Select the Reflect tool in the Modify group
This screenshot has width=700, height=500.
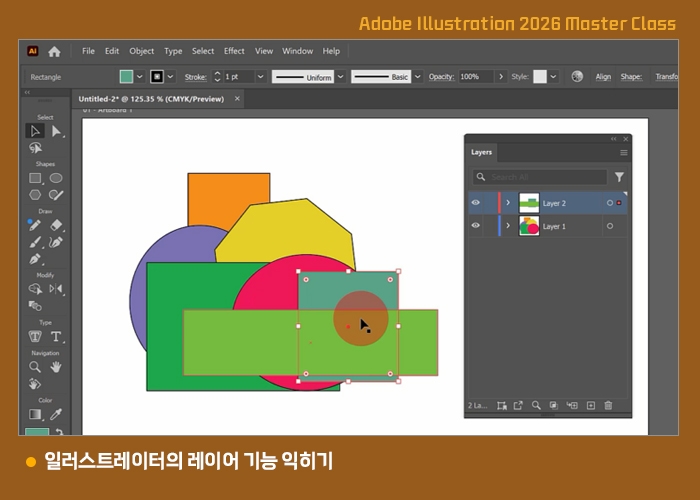pyautogui.click(x=56, y=289)
